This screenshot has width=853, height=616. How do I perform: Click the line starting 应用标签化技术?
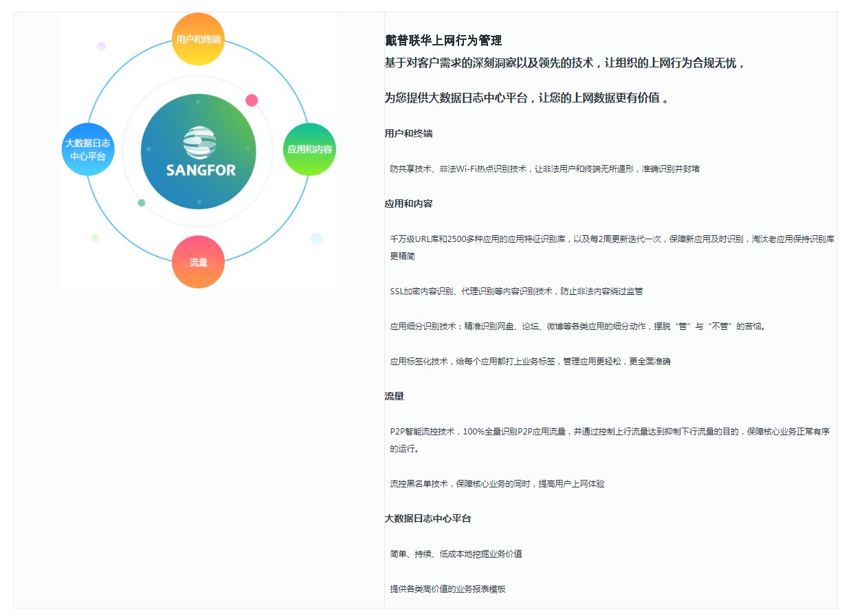click(x=530, y=361)
